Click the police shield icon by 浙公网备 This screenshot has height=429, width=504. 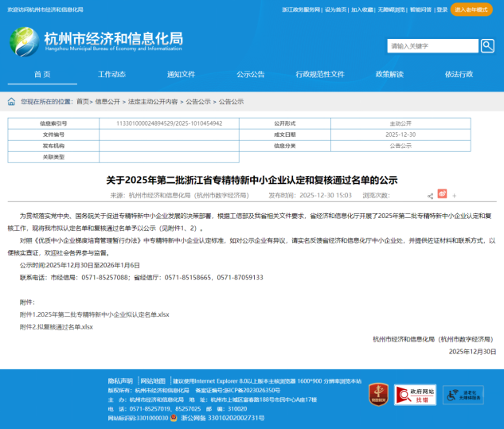point(174,418)
